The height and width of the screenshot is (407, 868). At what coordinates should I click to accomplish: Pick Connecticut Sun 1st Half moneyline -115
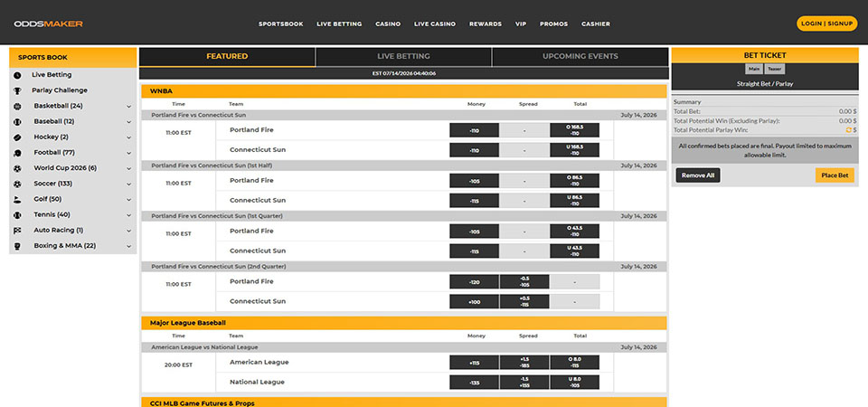coord(475,201)
